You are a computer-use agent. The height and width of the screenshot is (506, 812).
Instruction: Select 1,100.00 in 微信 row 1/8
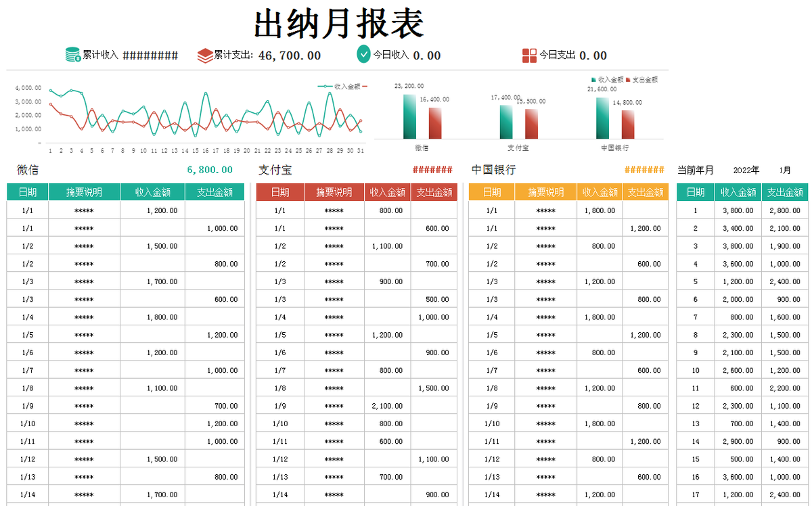162,388
